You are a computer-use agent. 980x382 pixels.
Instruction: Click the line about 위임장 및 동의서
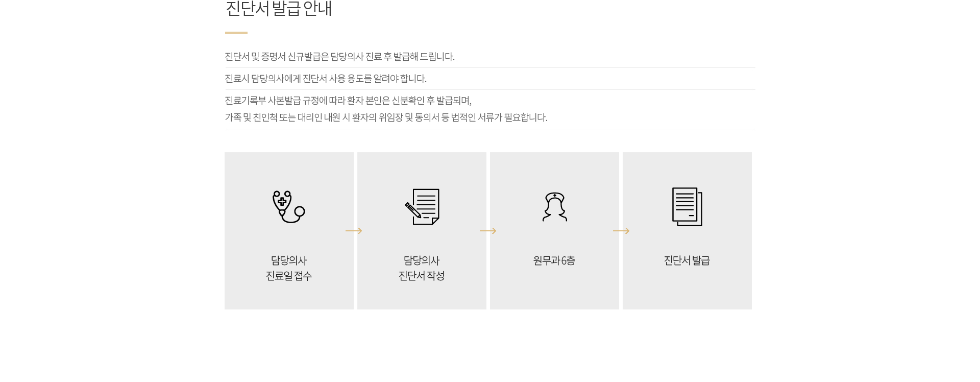click(x=386, y=117)
